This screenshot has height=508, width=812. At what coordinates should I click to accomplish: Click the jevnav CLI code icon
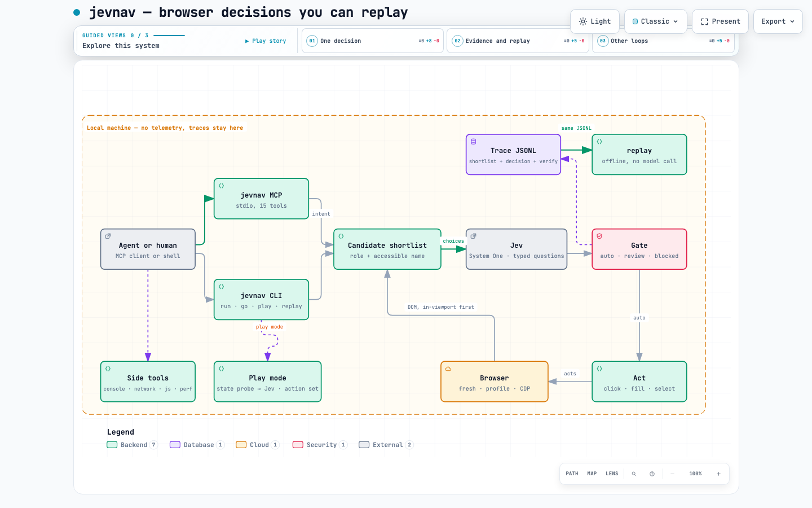click(x=222, y=287)
